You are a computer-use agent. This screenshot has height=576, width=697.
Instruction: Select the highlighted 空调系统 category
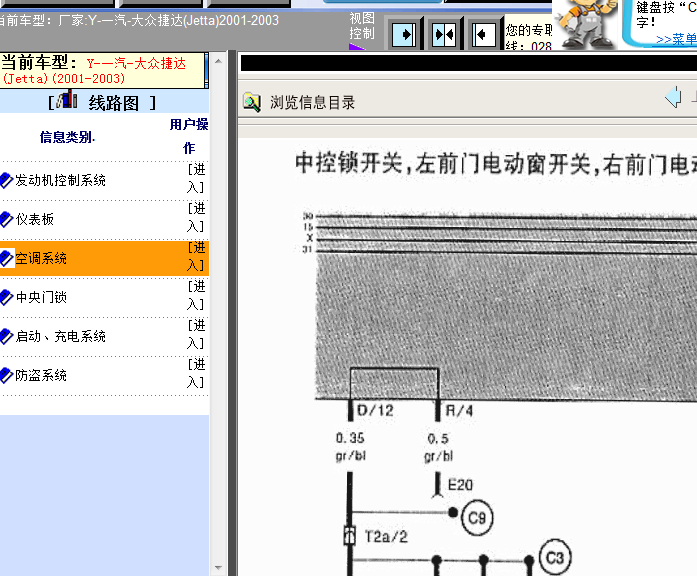[x=41, y=258]
